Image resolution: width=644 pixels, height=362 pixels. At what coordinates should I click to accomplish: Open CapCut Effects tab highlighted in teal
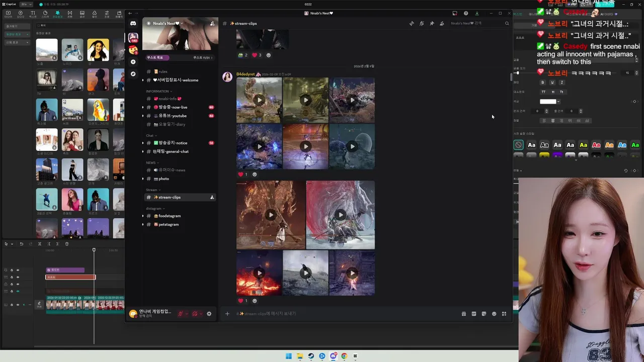point(57,14)
